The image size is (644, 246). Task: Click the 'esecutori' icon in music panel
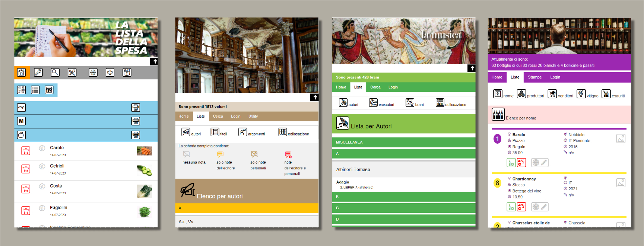pyautogui.click(x=373, y=103)
